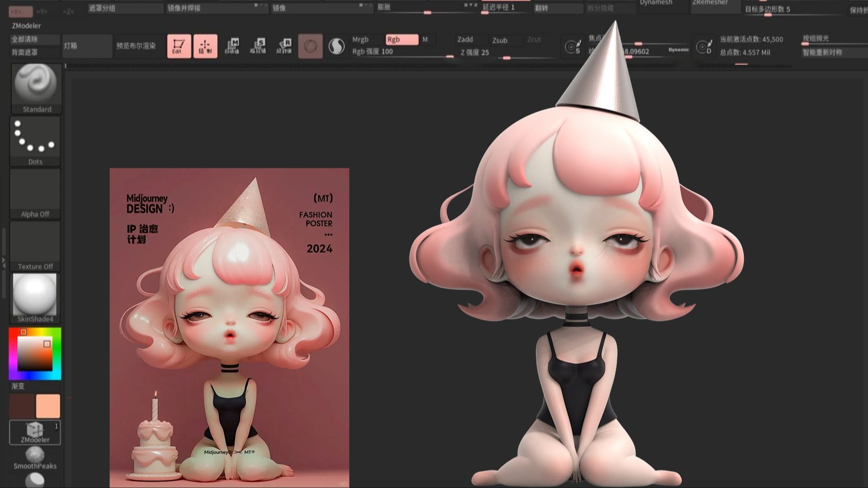Click the 全部清除 button
The width and height of the screenshot is (868, 488).
[34, 39]
